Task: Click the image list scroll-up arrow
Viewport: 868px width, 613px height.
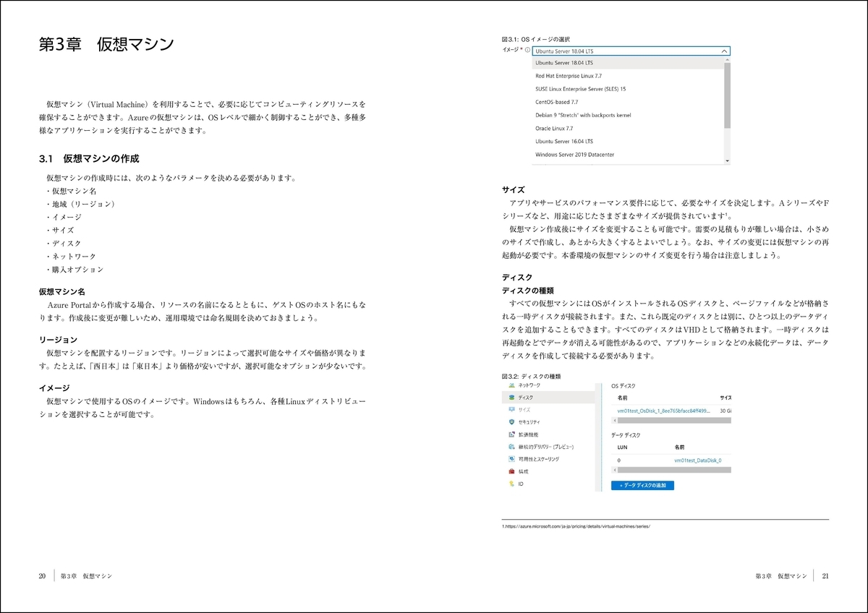Action: tap(727, 59)
